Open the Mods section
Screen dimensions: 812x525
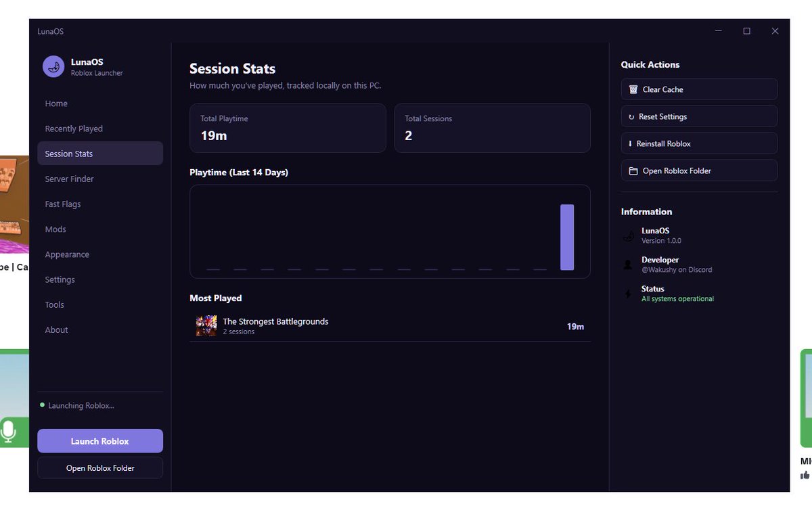[x=100, y=229]
